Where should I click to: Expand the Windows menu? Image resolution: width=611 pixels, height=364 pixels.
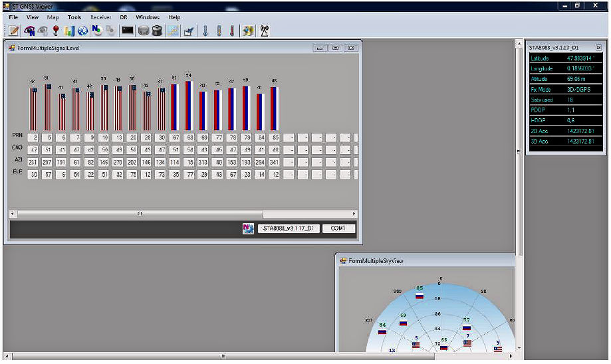point(147,17)
